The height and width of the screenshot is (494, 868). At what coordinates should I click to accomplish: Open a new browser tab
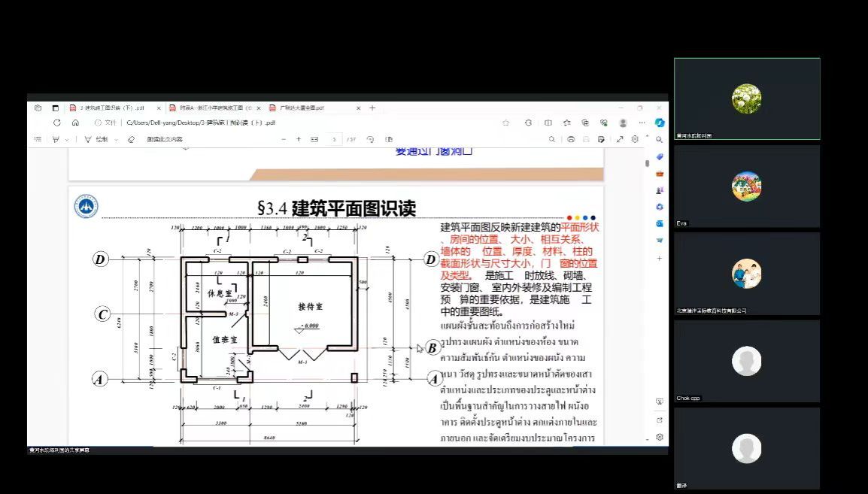[372, 108]
